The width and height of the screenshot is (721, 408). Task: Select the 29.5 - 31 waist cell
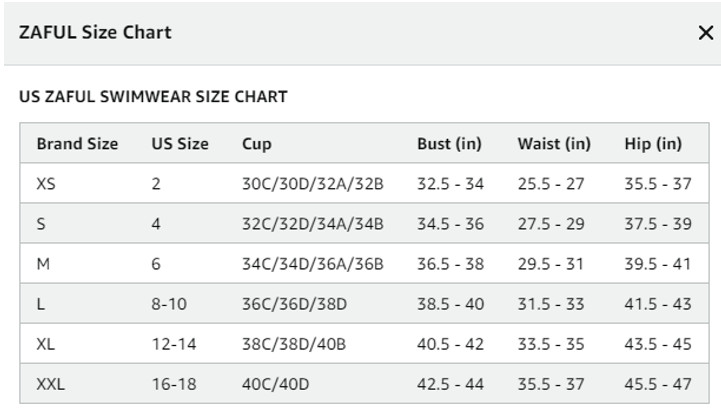point(550,264)
